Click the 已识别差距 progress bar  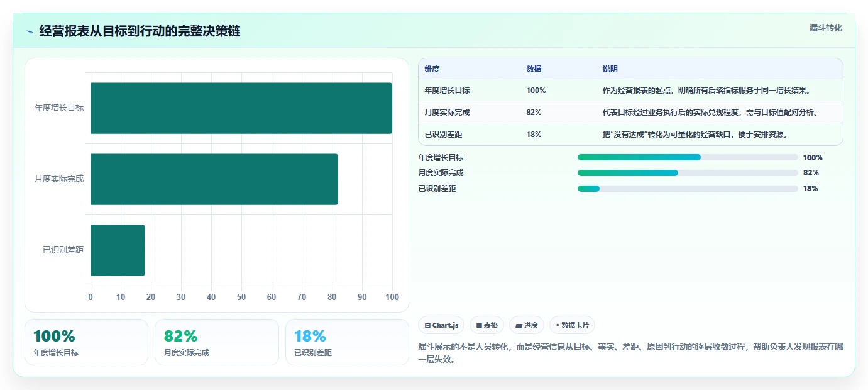(688, 189)
